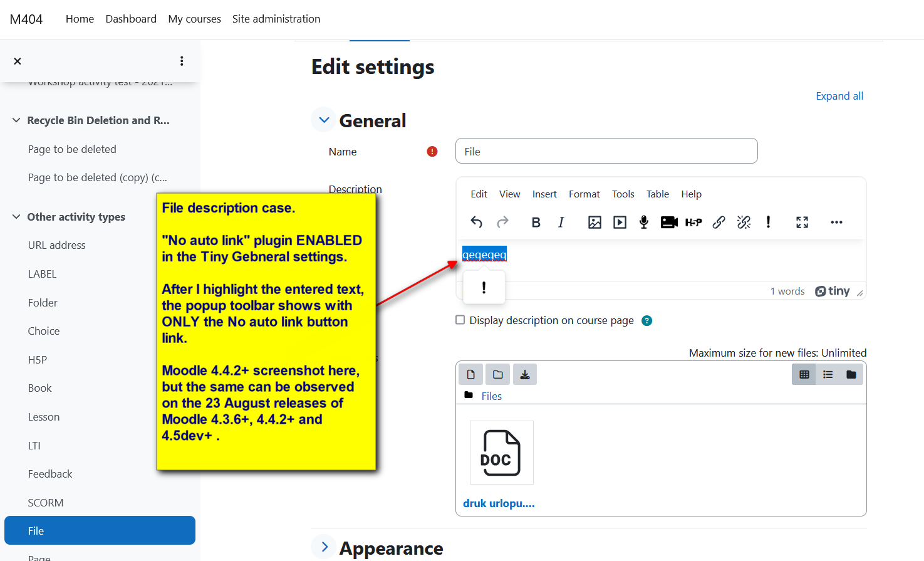This screenshot has height=561, width=924.
Task: Open the editor View menu
Action: tap(509, 194)
